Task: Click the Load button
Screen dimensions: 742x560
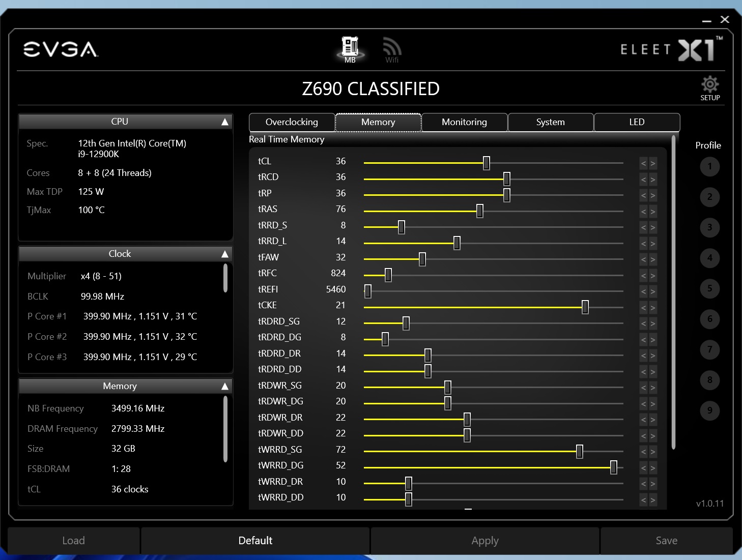Action: point(74,541)
